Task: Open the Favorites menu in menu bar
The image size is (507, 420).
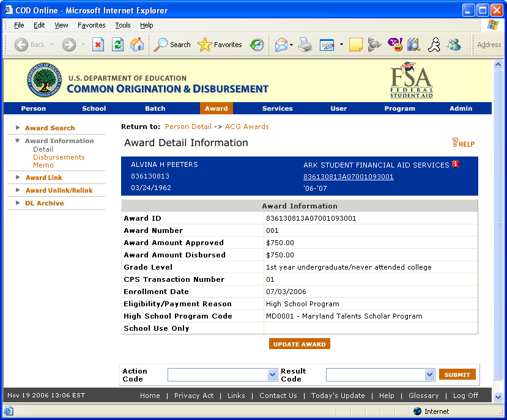Action: (x=91, y=25)
